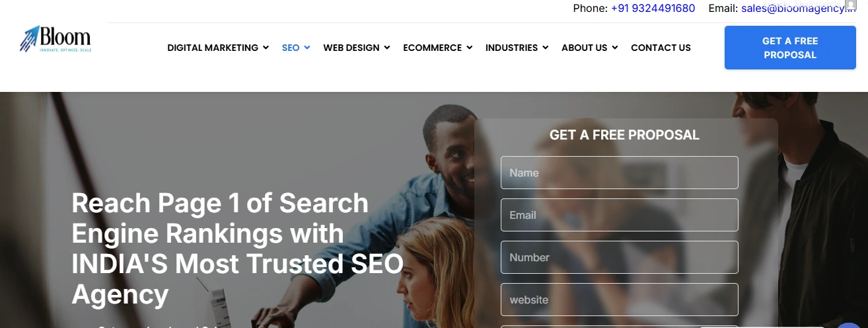Open the Contact Us page
The width and height of the screenshot is (868, 328).
tap(661, 48)
